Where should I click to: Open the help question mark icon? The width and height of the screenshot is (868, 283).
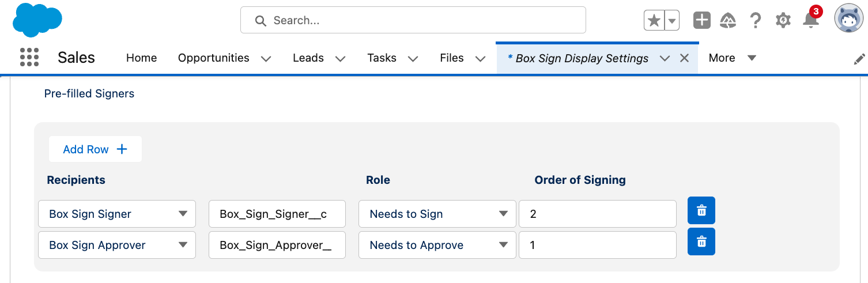tap(756, 21)
